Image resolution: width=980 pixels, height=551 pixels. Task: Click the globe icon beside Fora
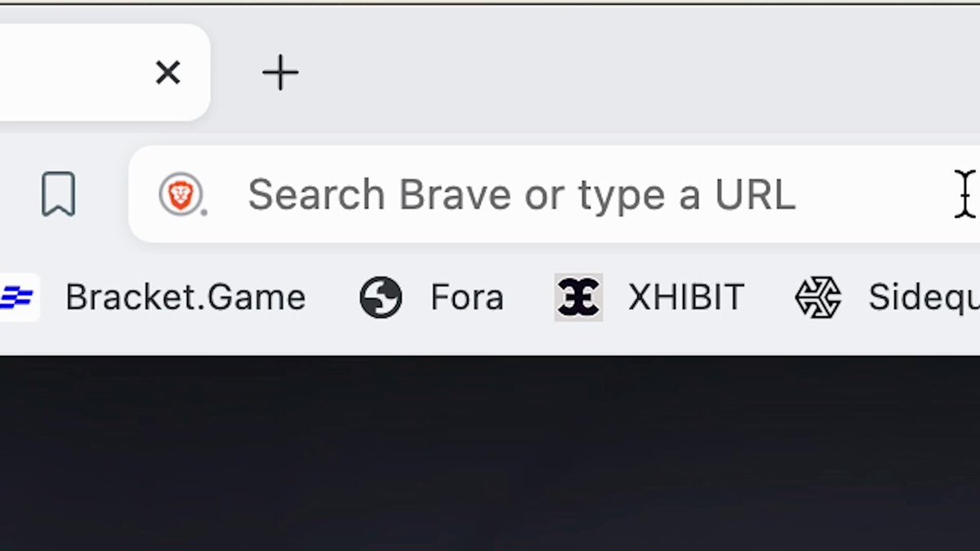pyautogui.click(x=381, y=298)
